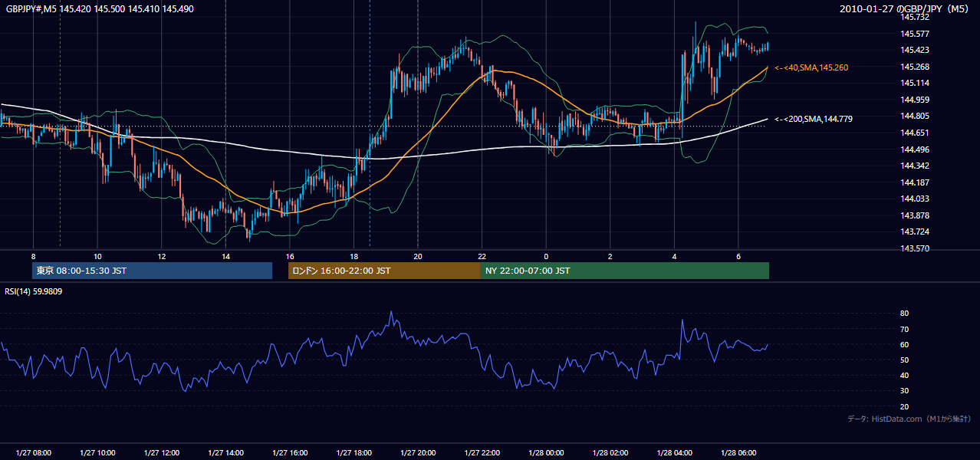
Task: Click RSI scale value 60
Action: pos(904,344)
